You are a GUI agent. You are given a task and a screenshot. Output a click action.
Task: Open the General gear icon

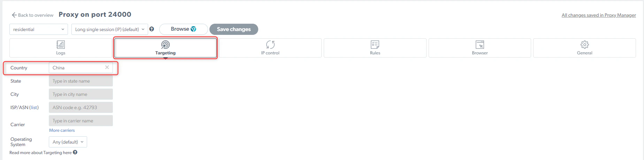[584, 45]
